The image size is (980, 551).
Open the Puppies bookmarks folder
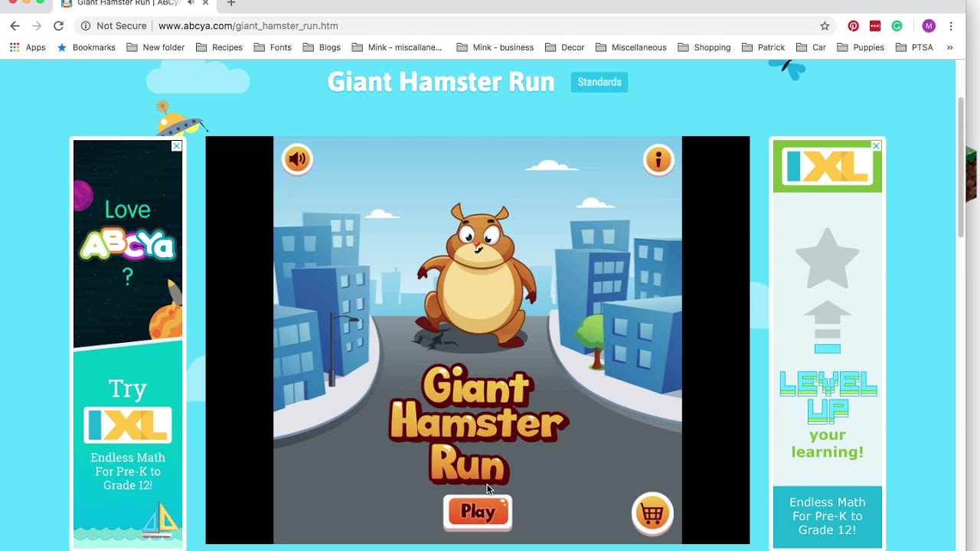coord(861,47)
